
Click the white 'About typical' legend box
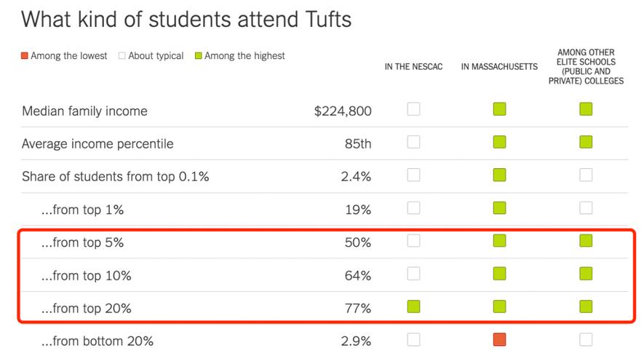(x=122, y=55)
